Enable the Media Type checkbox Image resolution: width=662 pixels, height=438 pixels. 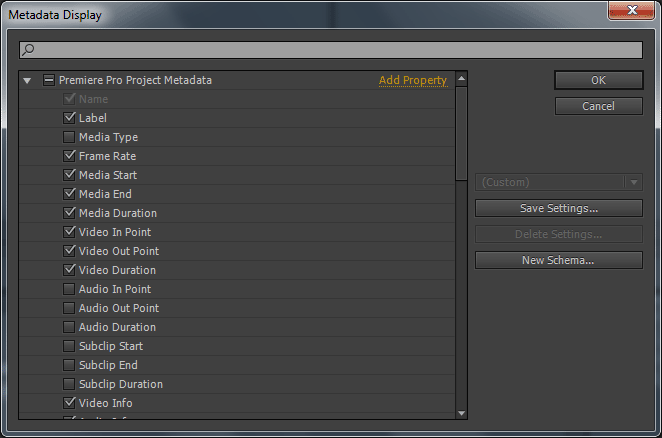point(69,137)
